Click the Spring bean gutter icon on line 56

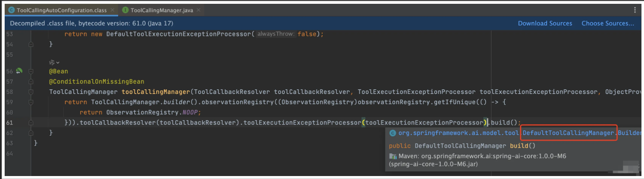(19, 71)
